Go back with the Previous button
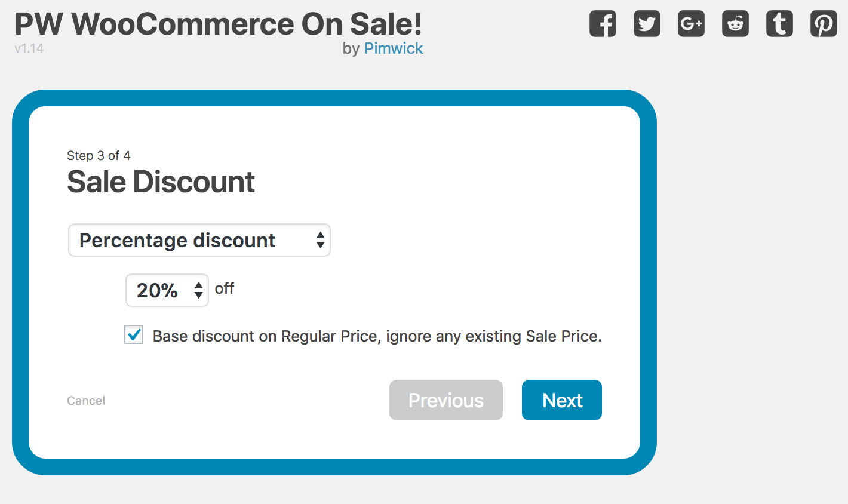Image resolution: width=848 pixels, height=504 pixels. point(446,400)
